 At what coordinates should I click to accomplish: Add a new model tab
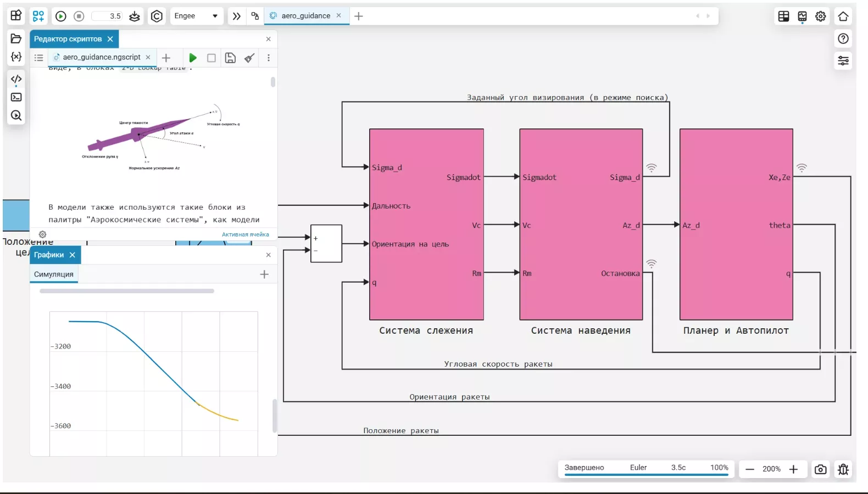(x=359, y=16)
